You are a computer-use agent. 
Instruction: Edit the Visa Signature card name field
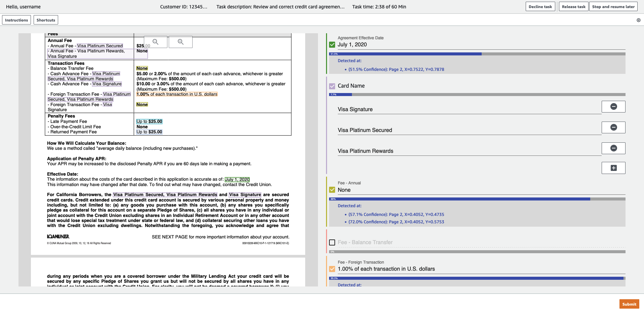[x=469, y=109]
